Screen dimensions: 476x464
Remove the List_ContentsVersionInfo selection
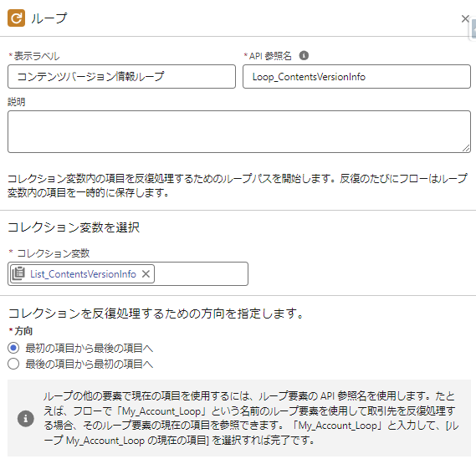coord(146,274)
